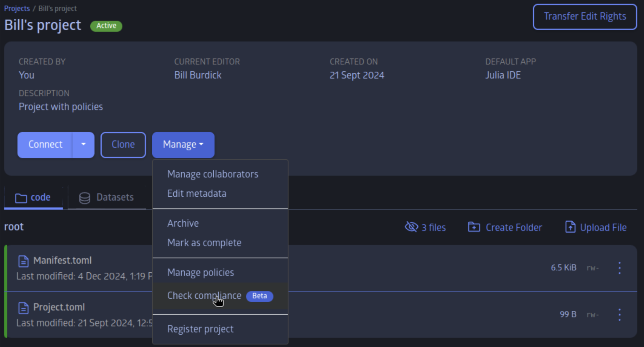The height and width of the screenshot is (347, 644).
Task: Click the Project.toml file icon
Action: [x=24, y=308]
